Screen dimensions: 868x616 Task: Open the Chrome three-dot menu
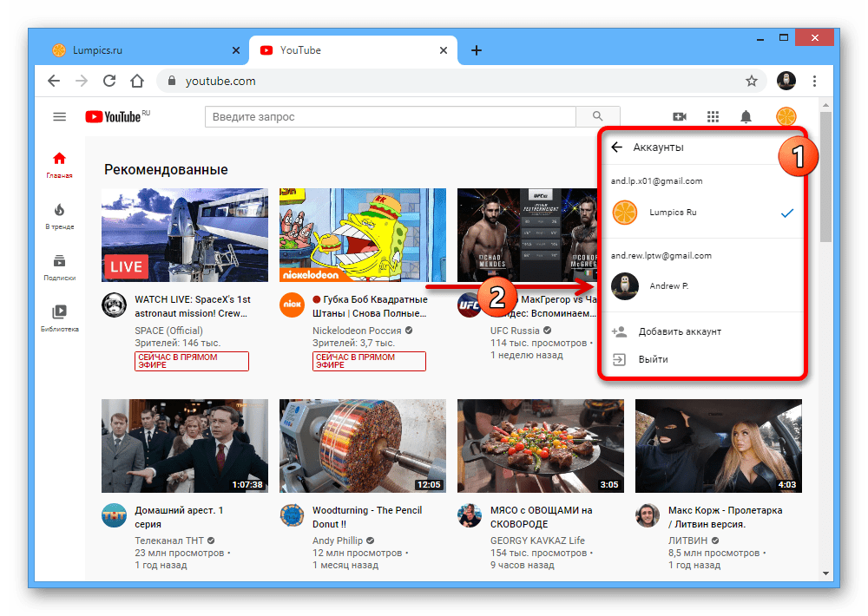pos(814,81)
